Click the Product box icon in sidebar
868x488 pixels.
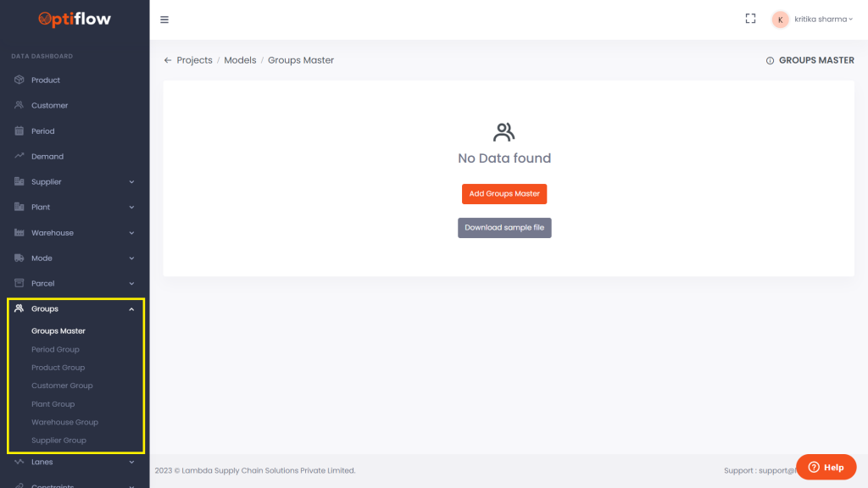coord(19,80)
